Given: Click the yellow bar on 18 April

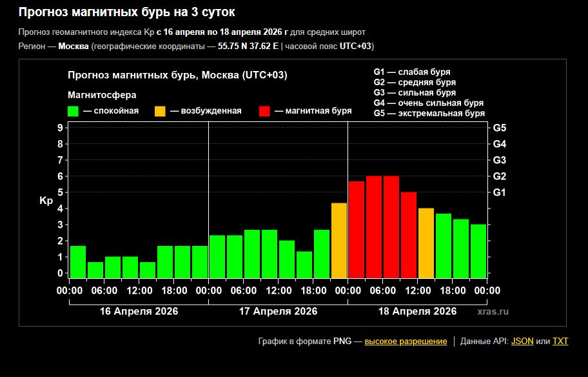Looking at the screenshot, I should (426, 243).
